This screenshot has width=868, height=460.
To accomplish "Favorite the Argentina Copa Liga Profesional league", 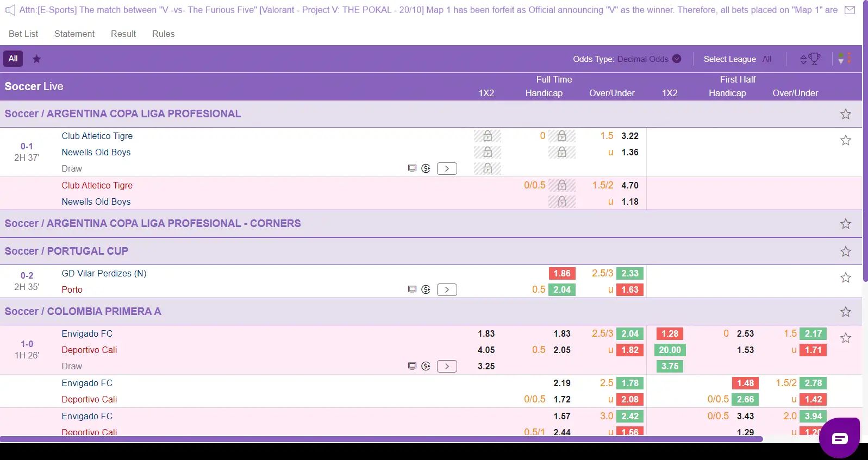I will [845, 114].
